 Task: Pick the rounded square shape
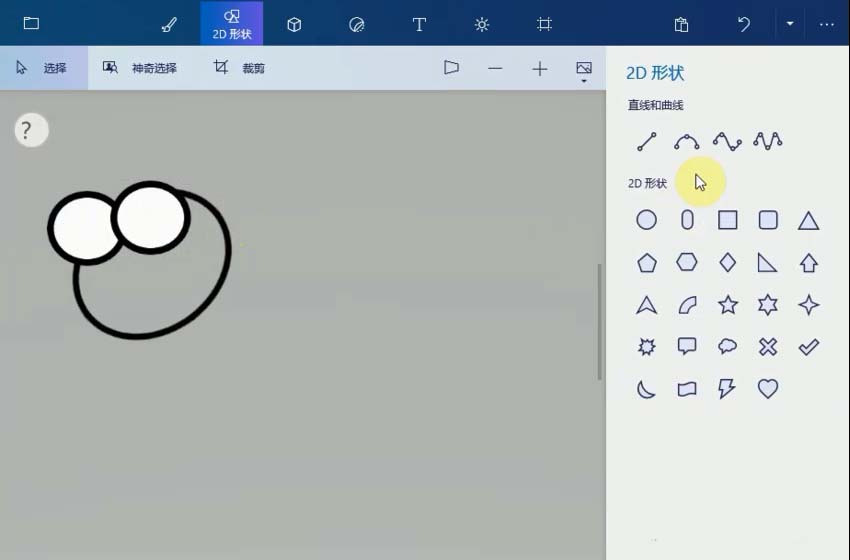point(768,220)
